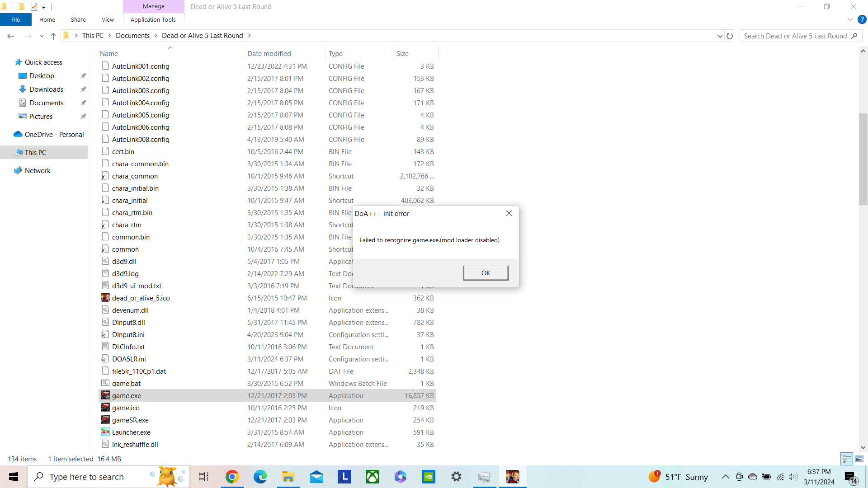
Task: Select file5lr_110Cp1.dat file name
Action: (139, 371)
